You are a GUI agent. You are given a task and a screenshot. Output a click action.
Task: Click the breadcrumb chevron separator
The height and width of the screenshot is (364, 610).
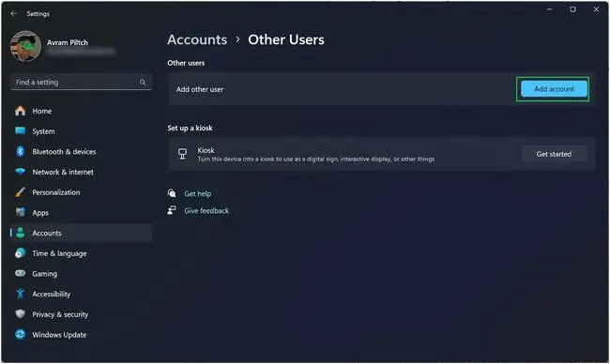click(x=237, y=39)
